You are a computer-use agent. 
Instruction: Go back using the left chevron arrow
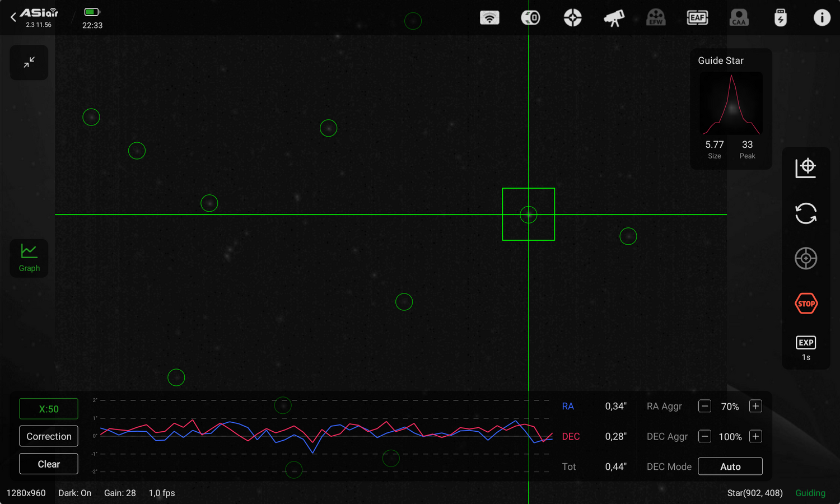pyautogui.click(x=12, y=17)
